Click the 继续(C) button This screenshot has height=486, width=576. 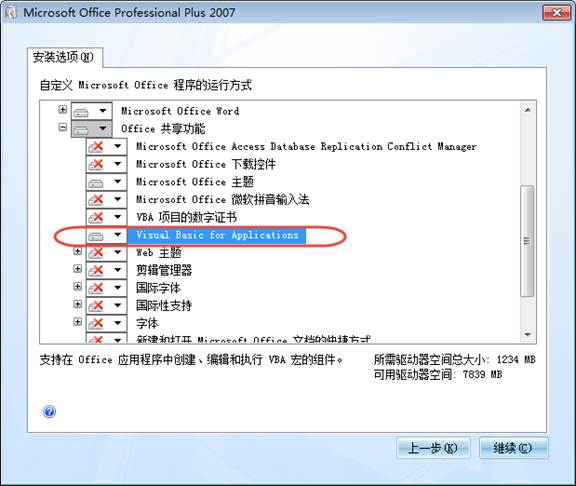[513, 448]
